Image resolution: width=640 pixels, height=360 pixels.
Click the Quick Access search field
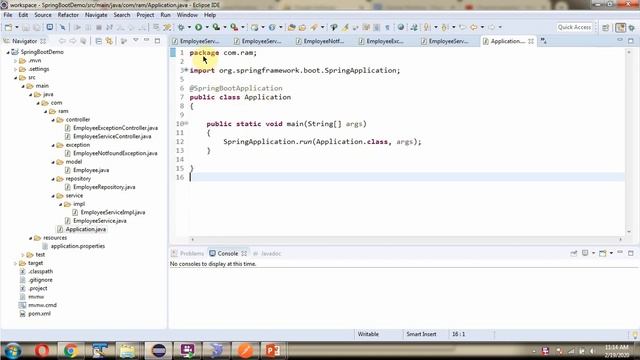click(x=574, y=27)
